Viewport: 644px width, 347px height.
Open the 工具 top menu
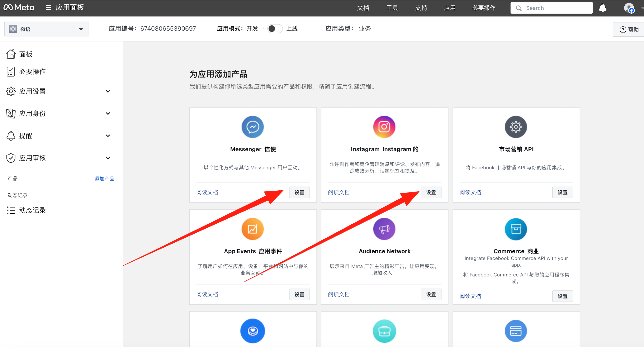pyautogui.click(x=392, y=8)
